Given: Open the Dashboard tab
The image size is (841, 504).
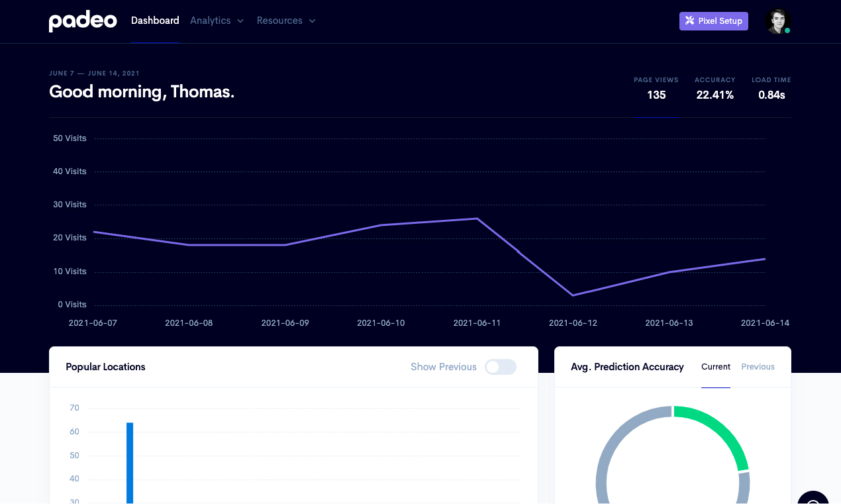Looking at the screenshot, I should pyautogui.click(x=155, y=21).
